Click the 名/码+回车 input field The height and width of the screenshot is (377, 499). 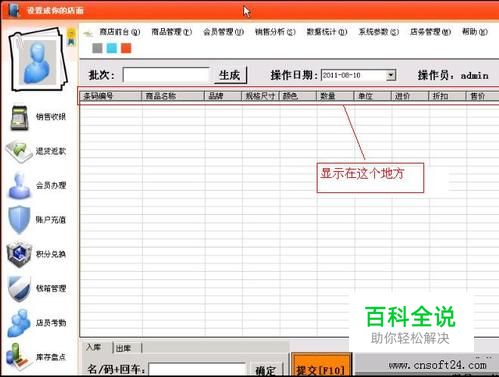[197, 370]
